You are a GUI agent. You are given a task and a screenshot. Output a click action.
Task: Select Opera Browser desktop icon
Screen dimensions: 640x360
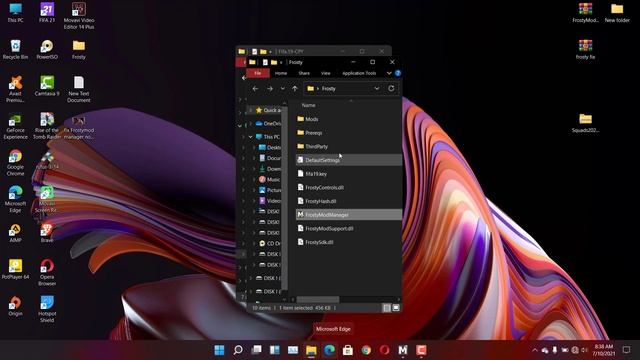click(47, 273)
